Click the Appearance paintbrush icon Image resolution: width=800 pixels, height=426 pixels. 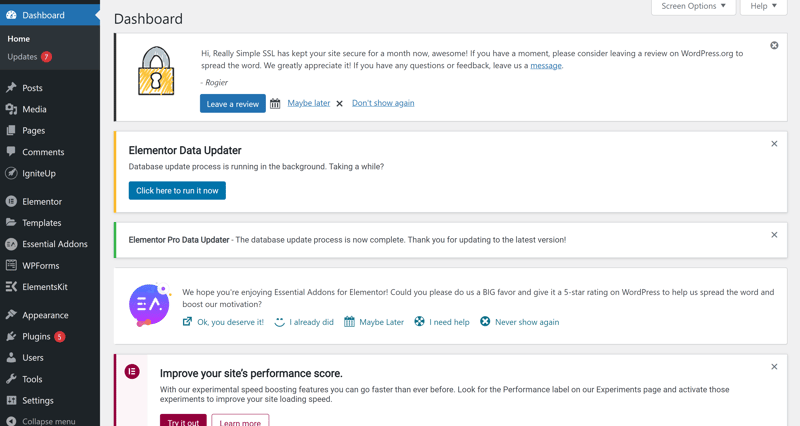click(11, 315)
